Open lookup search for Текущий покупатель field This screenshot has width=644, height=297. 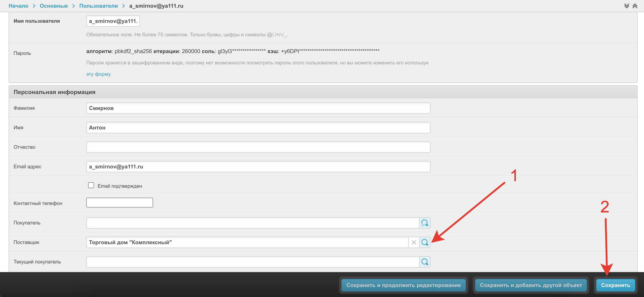pyautogui.click(x=425, y=262)
